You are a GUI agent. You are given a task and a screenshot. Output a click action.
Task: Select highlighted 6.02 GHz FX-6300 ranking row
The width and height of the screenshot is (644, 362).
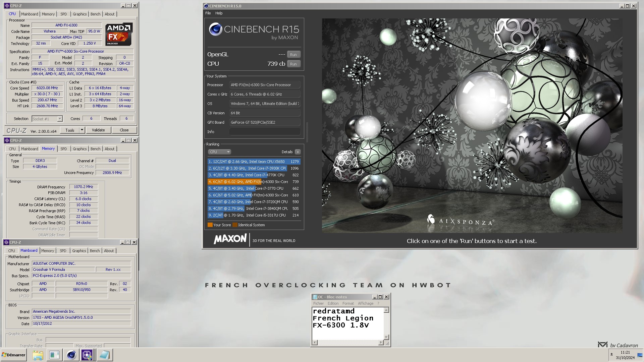point(254,182)
